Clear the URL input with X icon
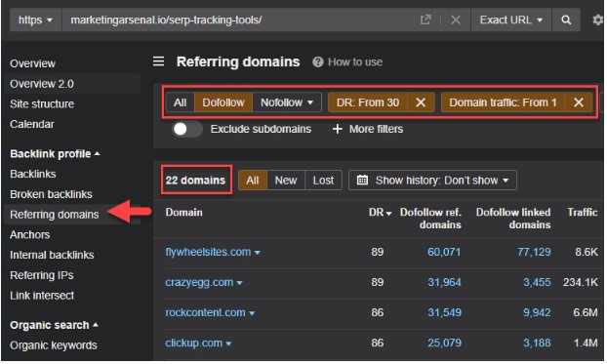 coord(456,20)
